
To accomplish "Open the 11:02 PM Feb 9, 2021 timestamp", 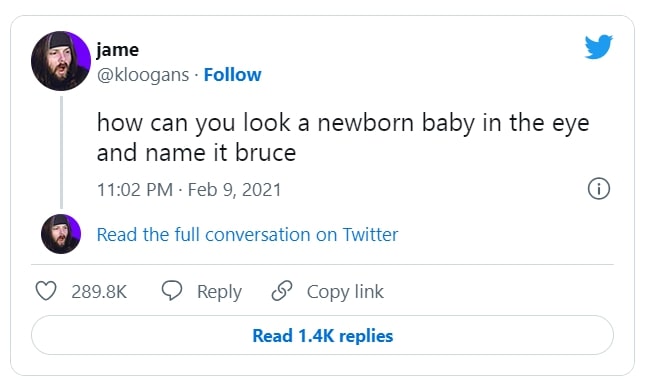I will (189, 190).
